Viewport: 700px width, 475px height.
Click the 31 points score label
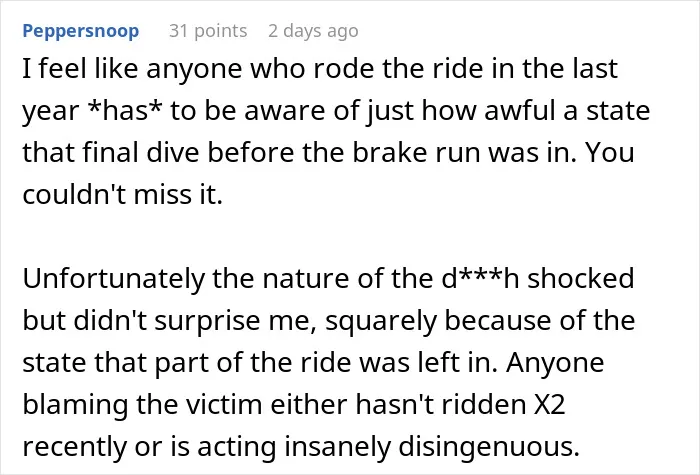(208, 31)
